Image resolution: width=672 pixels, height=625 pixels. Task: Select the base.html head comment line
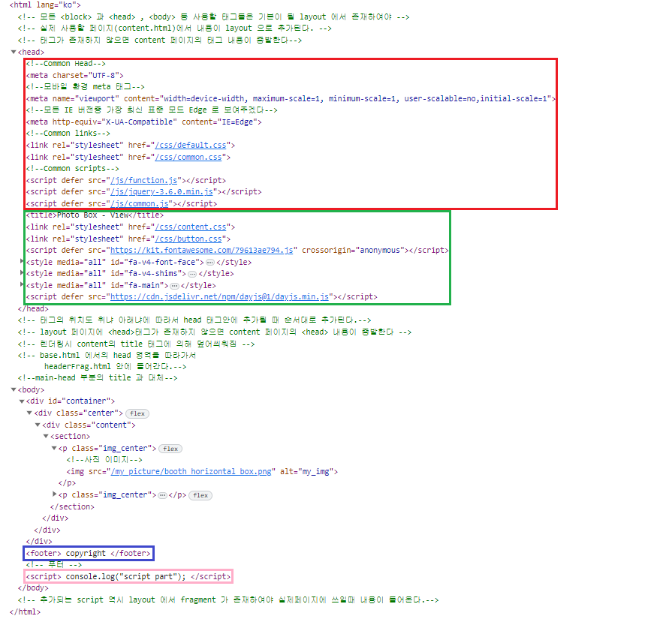pyautogui.click(x=107, y=355)
